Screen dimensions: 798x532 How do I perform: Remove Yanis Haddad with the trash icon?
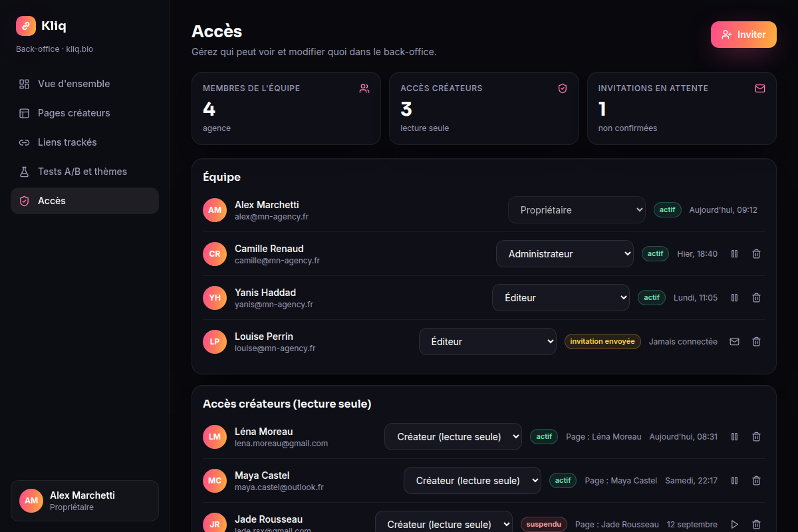click(756, 297)
